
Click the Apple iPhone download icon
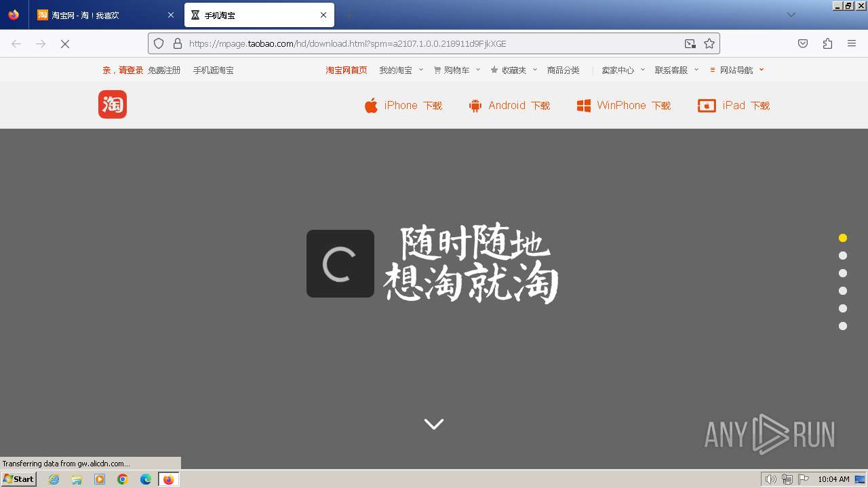371,105
